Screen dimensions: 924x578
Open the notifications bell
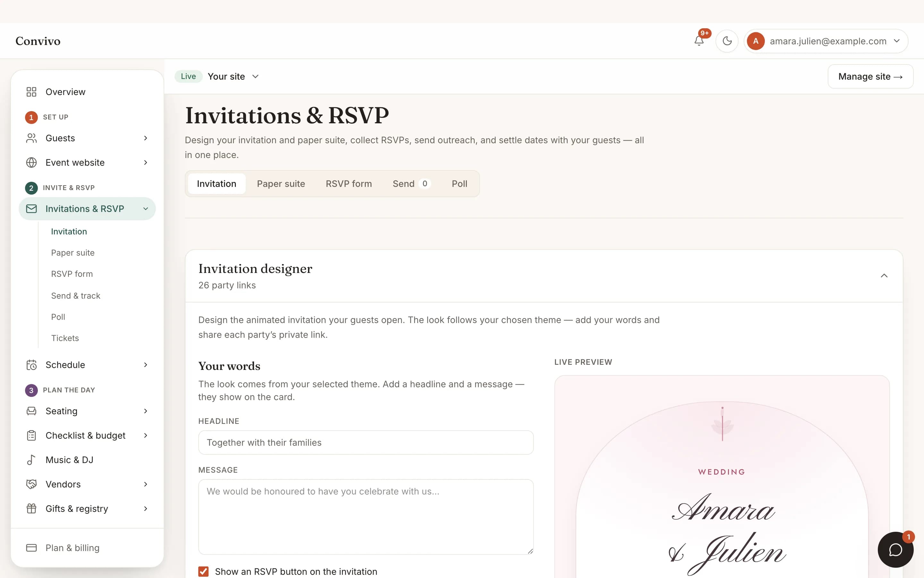[x=699, y=41]
